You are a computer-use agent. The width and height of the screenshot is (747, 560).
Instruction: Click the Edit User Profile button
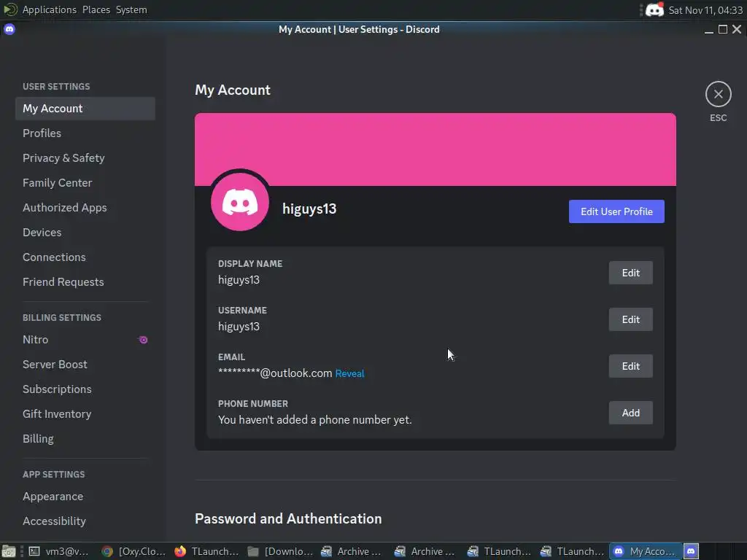(x=616, y=211)
